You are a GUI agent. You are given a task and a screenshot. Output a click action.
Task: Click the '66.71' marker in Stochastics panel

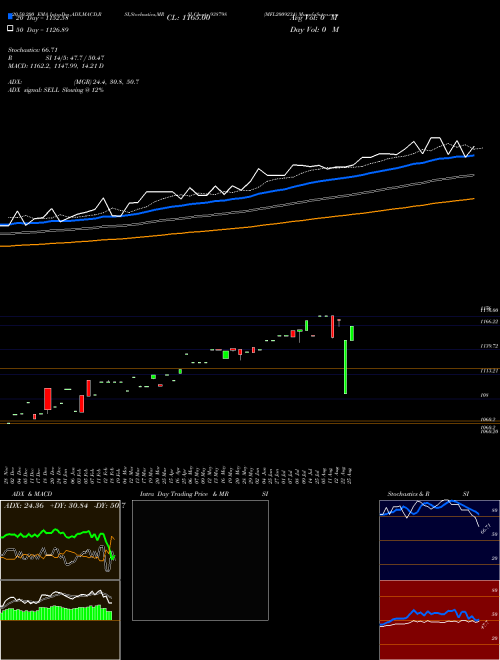pyautogui.click(x=486, y=529)
